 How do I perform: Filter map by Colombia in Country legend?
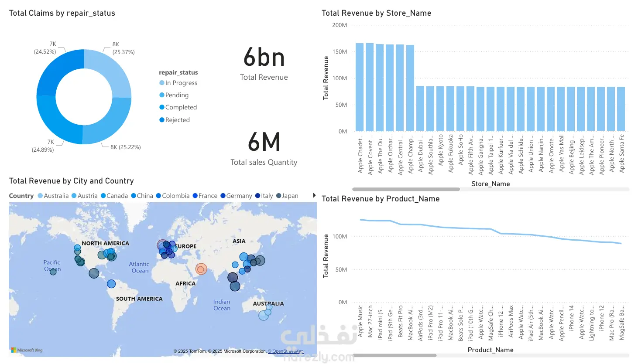(x=173, y=196)
